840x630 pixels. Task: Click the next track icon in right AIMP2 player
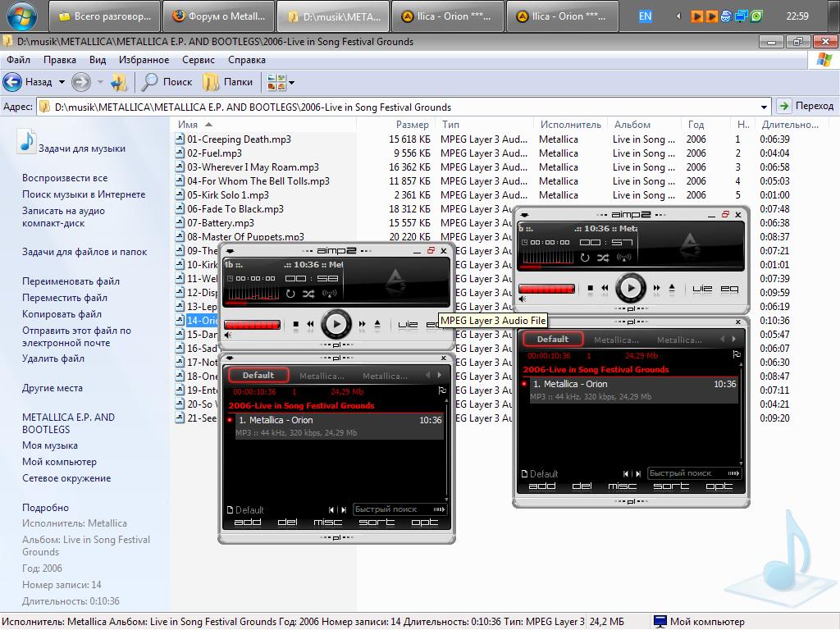point(656,289)
